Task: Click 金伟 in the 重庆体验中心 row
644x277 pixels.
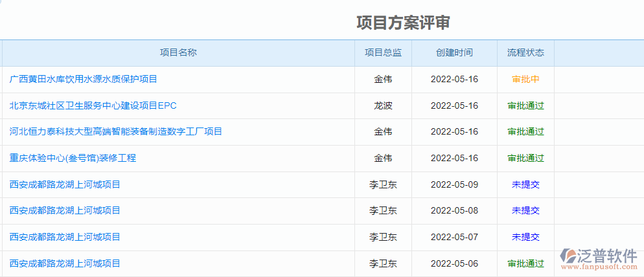Action: tap(383, 158)
